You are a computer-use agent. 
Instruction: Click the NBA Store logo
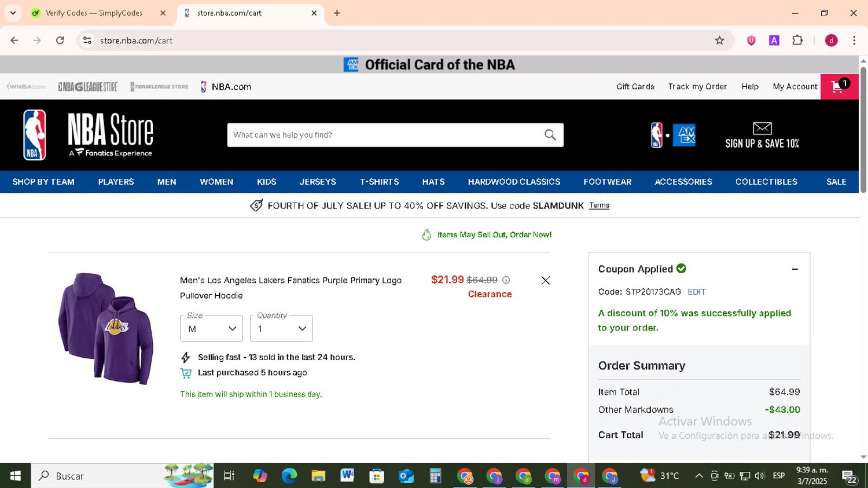tap(87, 135)
